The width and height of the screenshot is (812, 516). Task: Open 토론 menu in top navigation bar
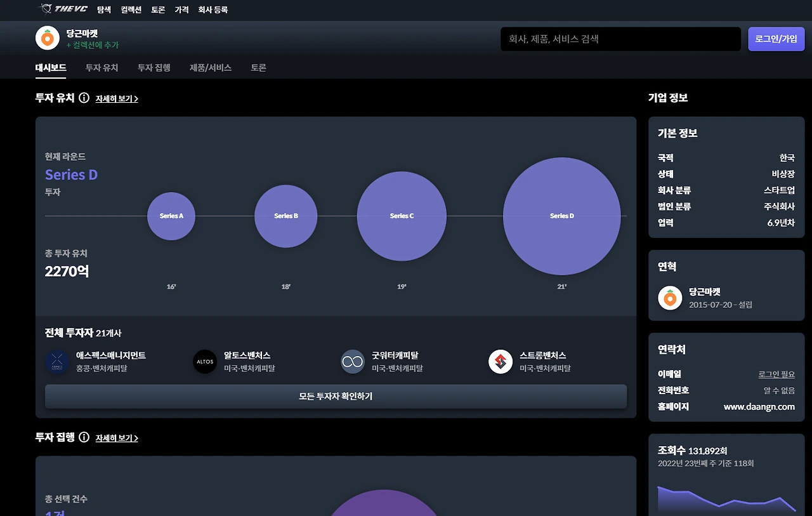coord(158,10)
